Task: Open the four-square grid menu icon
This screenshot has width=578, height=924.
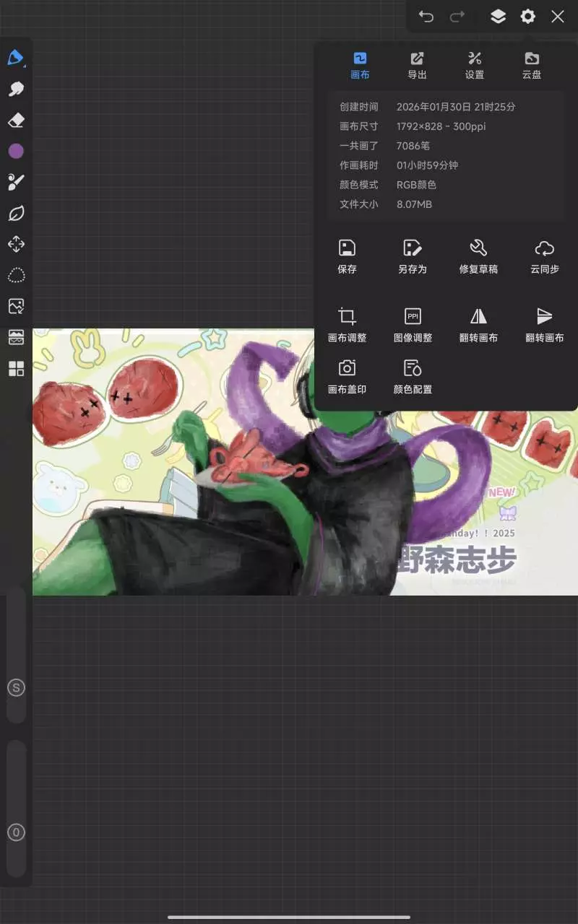Action: (16, 369)
